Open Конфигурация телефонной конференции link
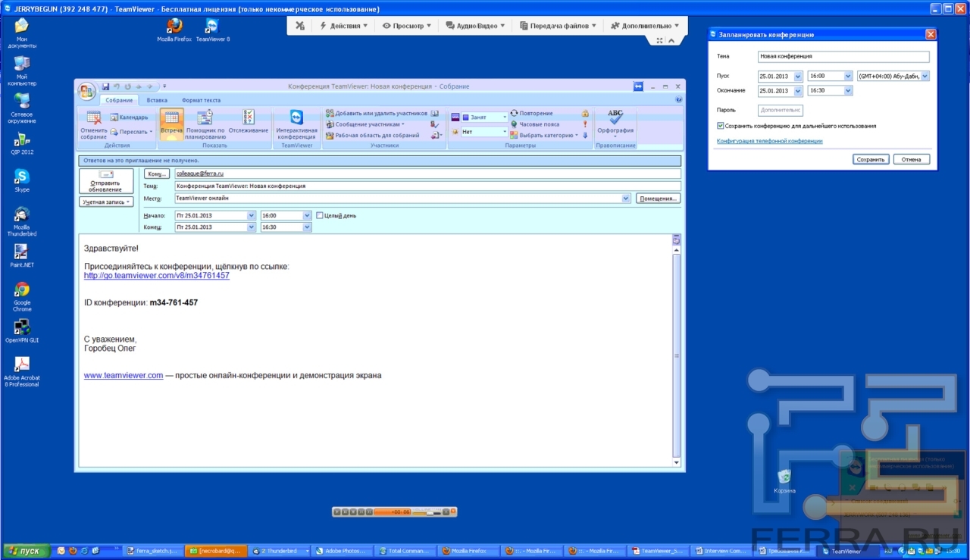The width and height of the screenshot is (970, 560). [x=769, y=141]
